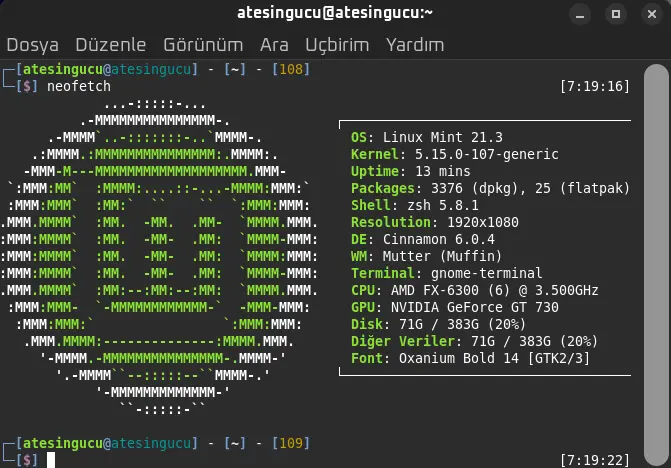Click the Kernel: 5.15.0-107-generic line
Screen dimensions: 671x468
454,154
